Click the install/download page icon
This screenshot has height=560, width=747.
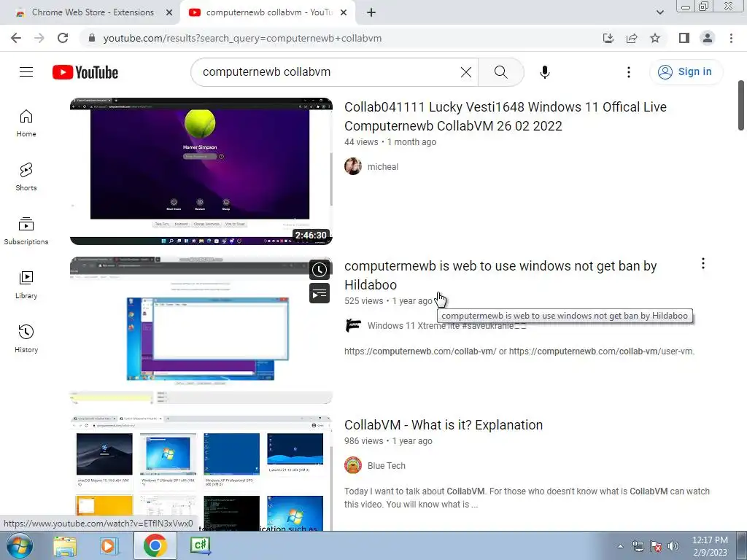608,38
